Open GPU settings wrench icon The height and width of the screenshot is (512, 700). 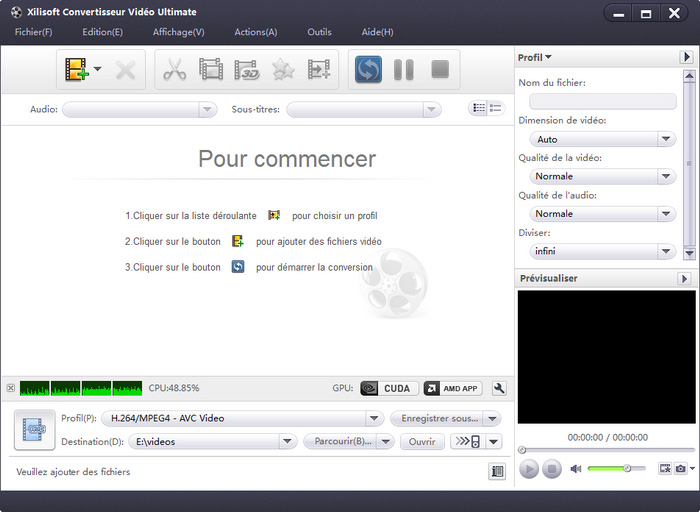coord(500,388)
